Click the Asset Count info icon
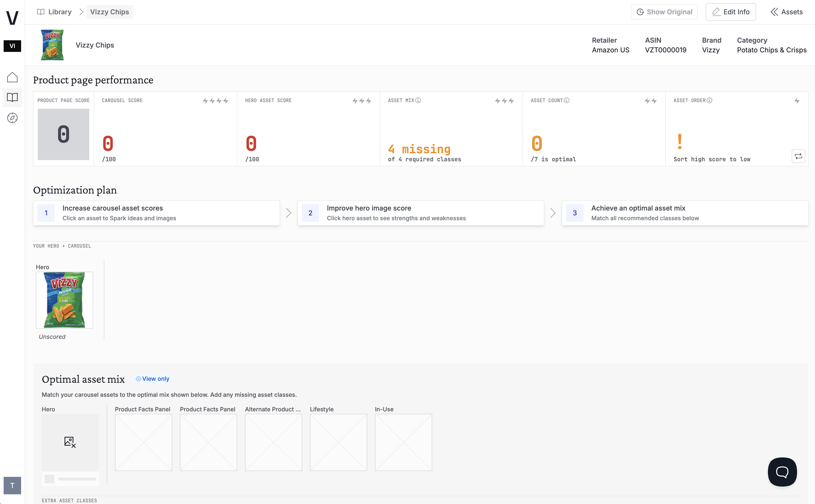Image resolution: width=815 pixels, height=504 pixels. click(x=566, y=100)
